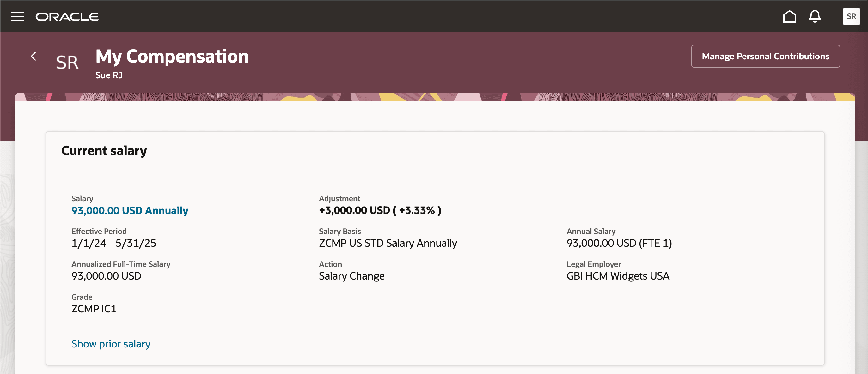Open the notifications bell
This screenshot has width=868, height=374.
click(x=815, y=16)
